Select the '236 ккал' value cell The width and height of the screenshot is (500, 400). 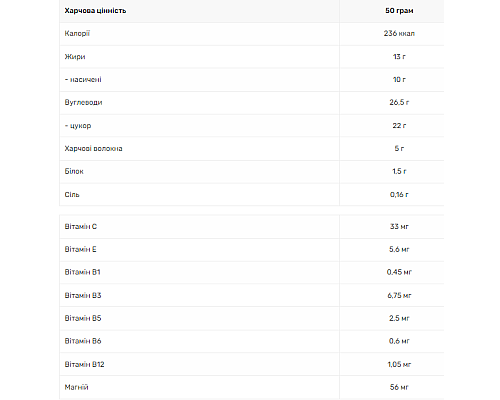[x=399, y=34]
